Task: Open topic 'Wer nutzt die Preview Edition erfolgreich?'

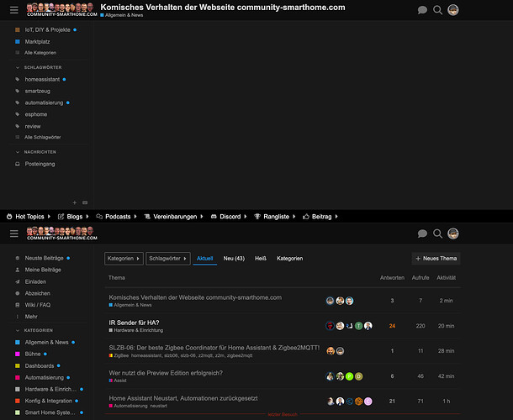Action: 166,373
